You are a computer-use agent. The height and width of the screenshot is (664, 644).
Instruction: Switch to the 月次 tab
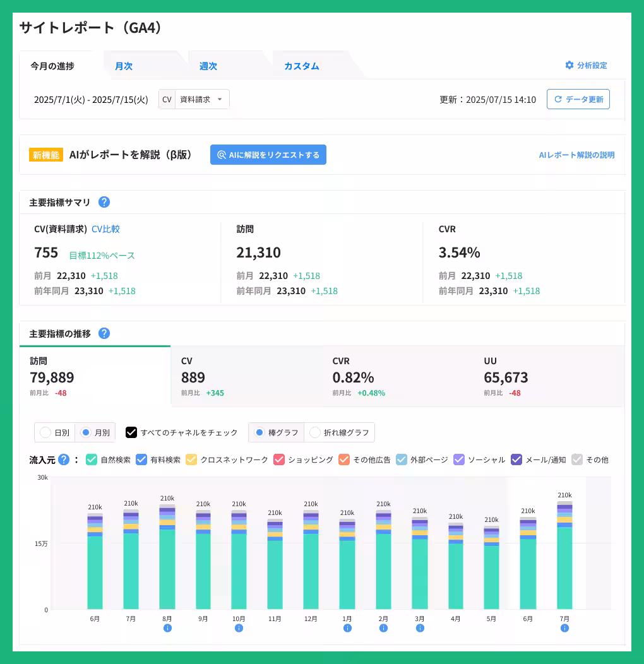point(124,66)
